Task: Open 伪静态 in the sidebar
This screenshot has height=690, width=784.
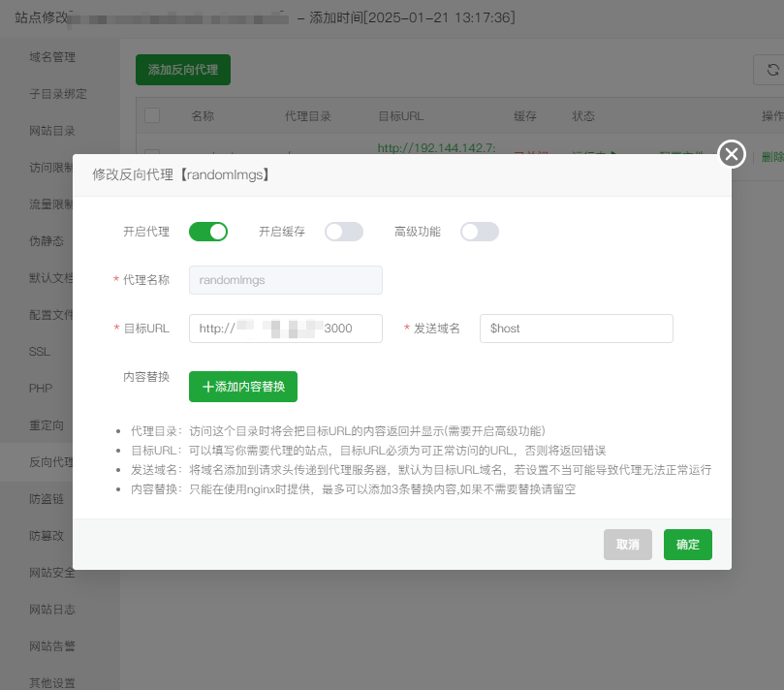Action: point(47,241)
